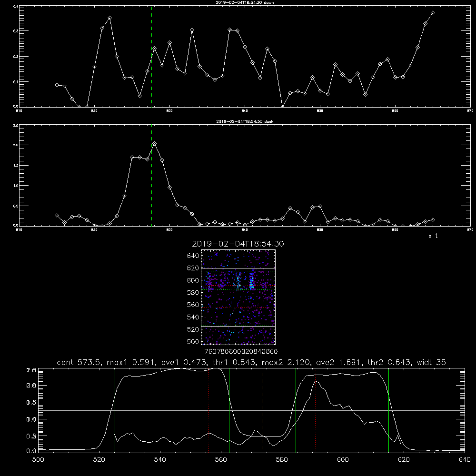Click x-axis label 640 on bottom plot
The width and height of the screenshot is (476, 476).
(x=465, y=460)
